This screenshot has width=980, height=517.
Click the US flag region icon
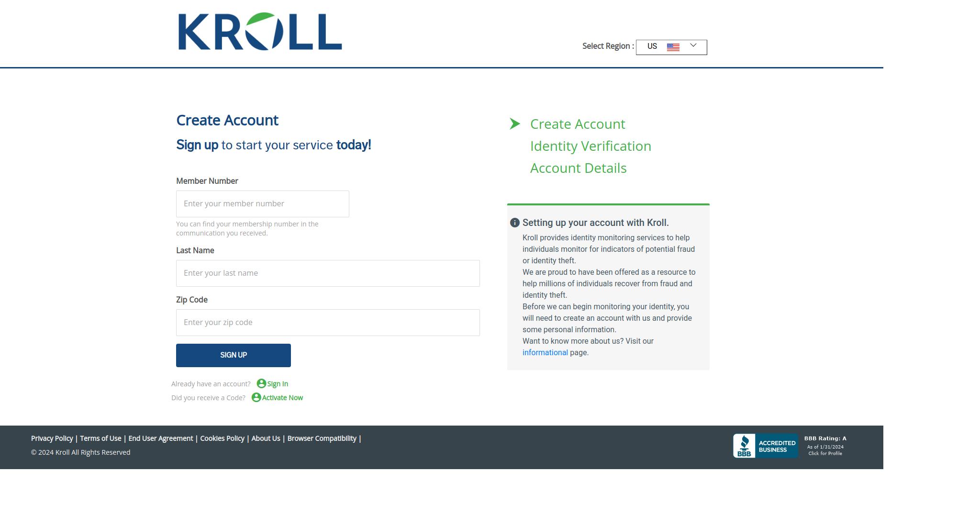coord(673,47)
